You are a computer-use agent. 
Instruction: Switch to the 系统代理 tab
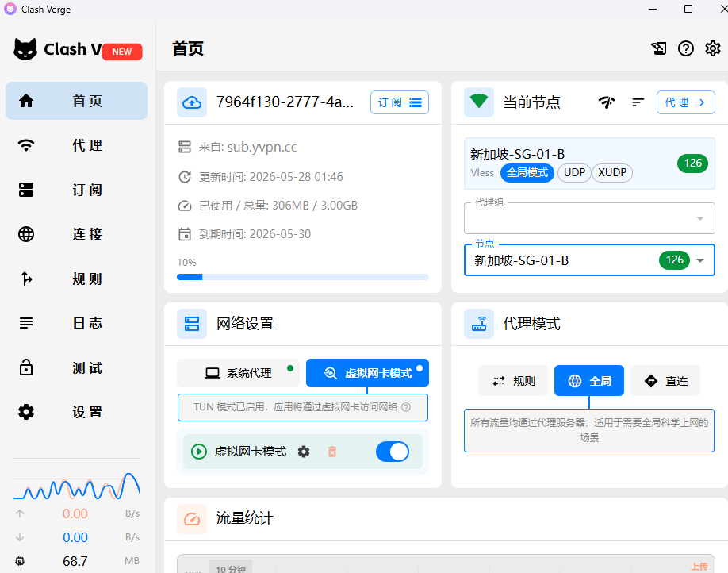click(x=239, y=373)
